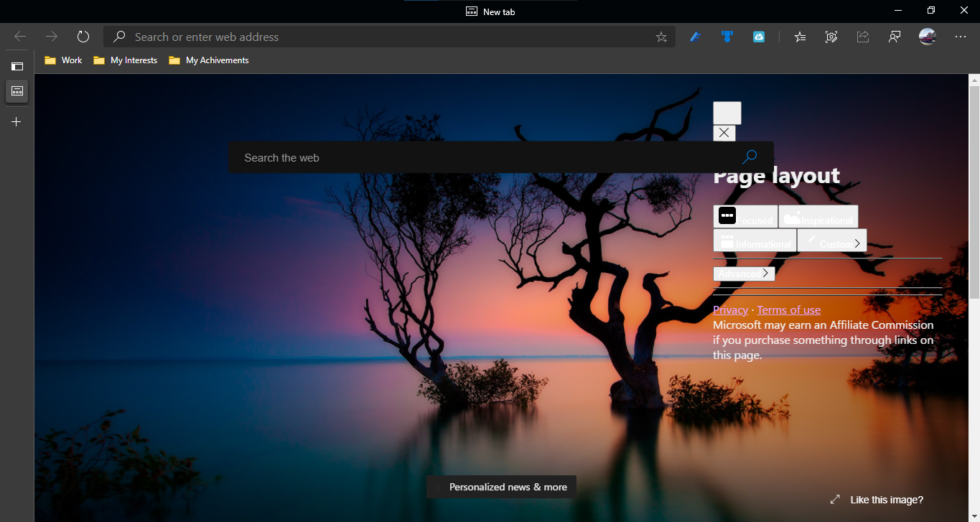Open Microsoft Rewards from the toolbar

coord(727,36)
